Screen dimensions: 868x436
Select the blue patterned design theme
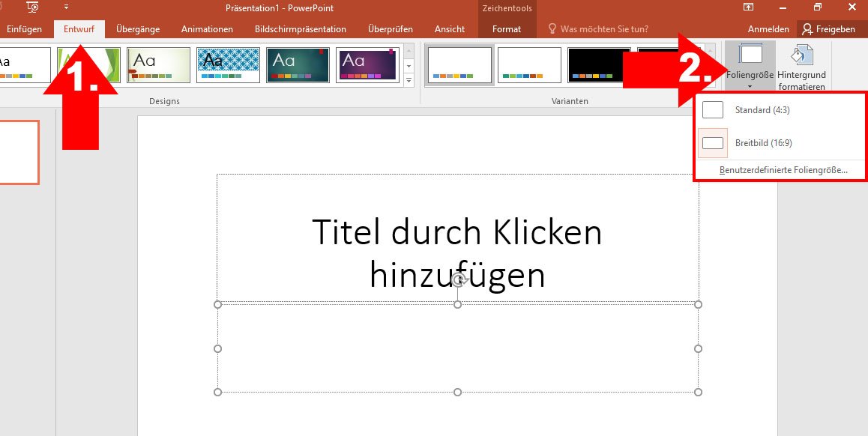(228, 64)
